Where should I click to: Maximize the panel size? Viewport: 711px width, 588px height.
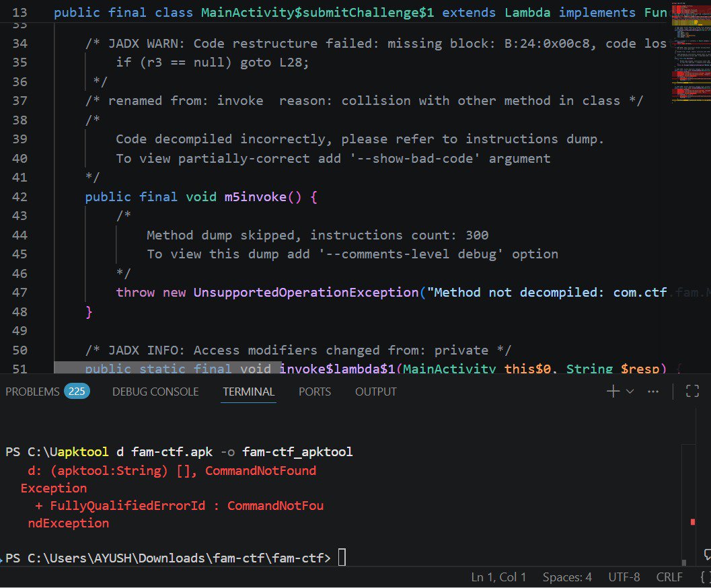tap(692, 391)
